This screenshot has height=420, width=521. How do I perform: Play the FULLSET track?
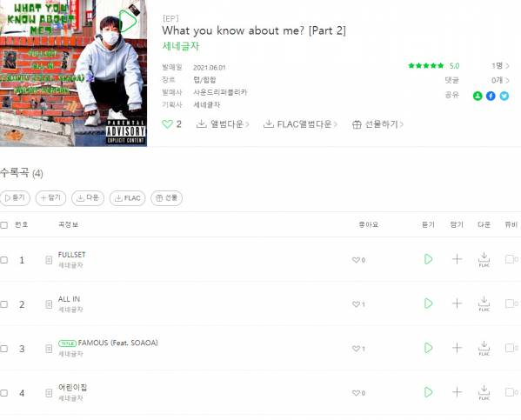pyautogui.click(x=428, y=259)
